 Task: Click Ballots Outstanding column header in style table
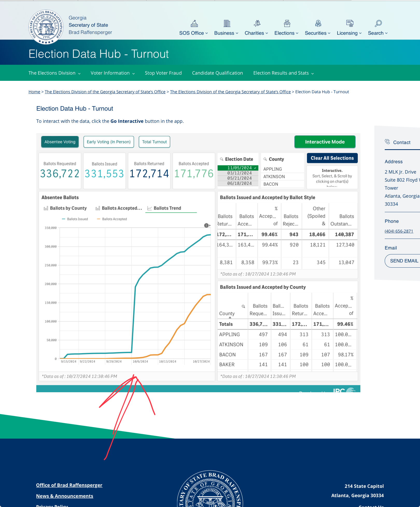(x=343, y=220)
